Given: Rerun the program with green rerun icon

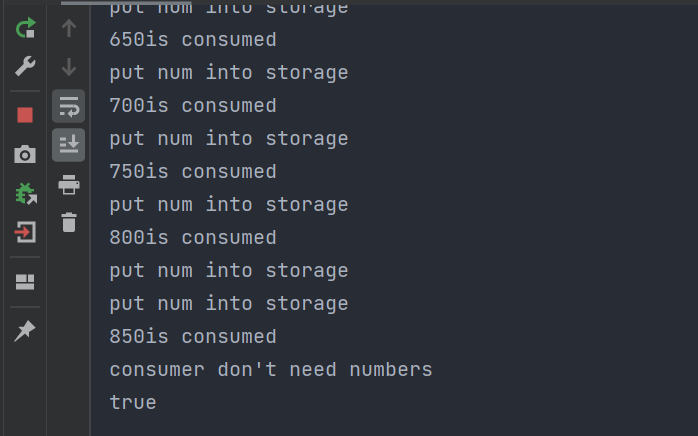Looking at the screenshot, I should click(x=25, y=28).
